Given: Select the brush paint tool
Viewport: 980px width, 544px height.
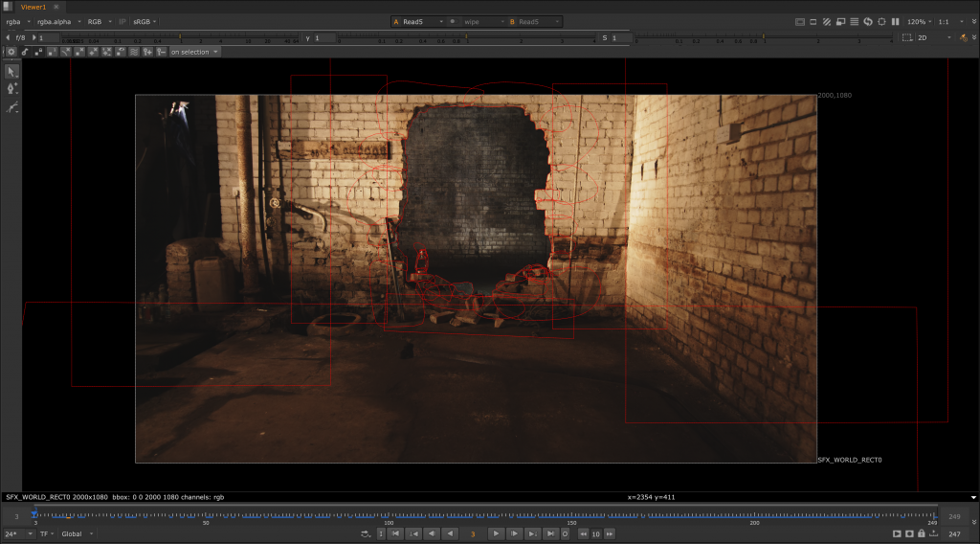Looking at the screenshot, I should (x=12, y=107).
